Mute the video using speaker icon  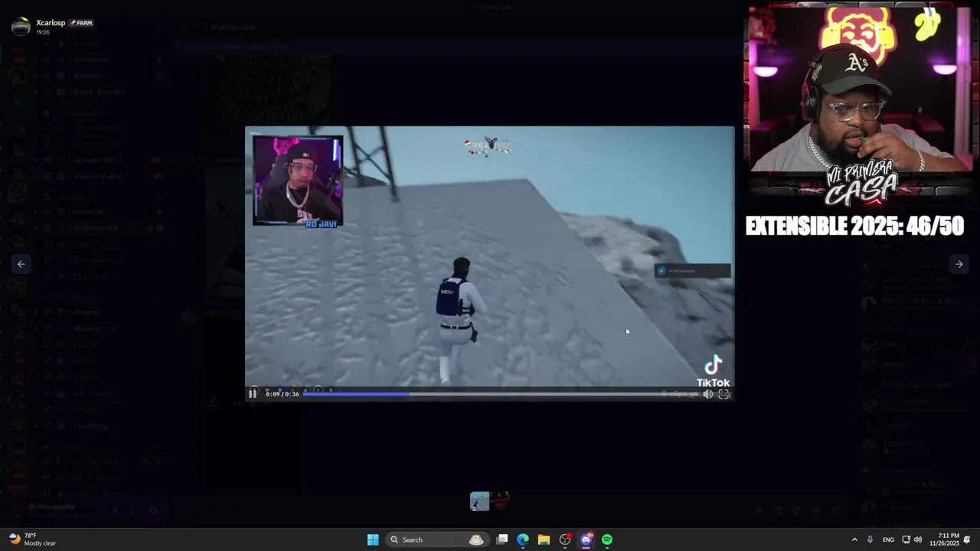click(707, 394)
